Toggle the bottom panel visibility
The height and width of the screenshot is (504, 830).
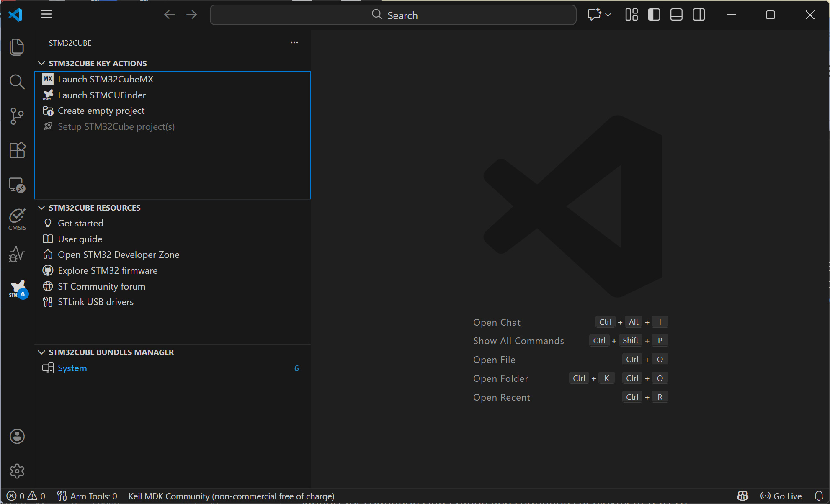pos(676,15)
